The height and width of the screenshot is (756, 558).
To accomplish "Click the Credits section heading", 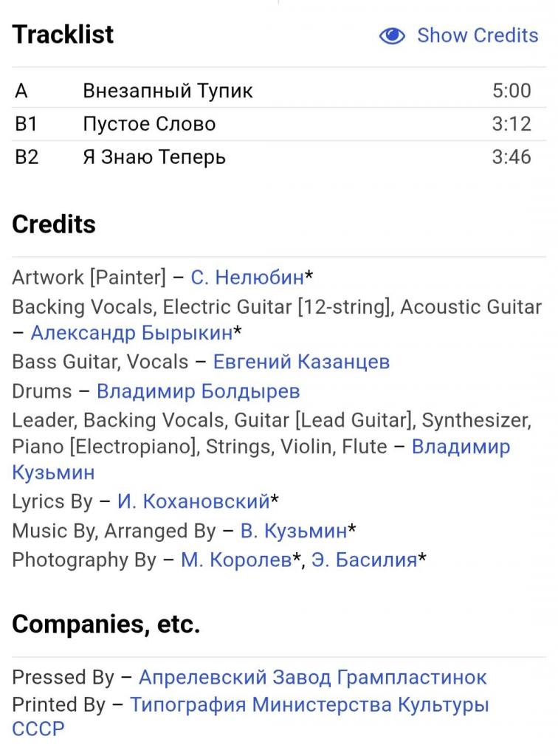I will pos(54,224).
